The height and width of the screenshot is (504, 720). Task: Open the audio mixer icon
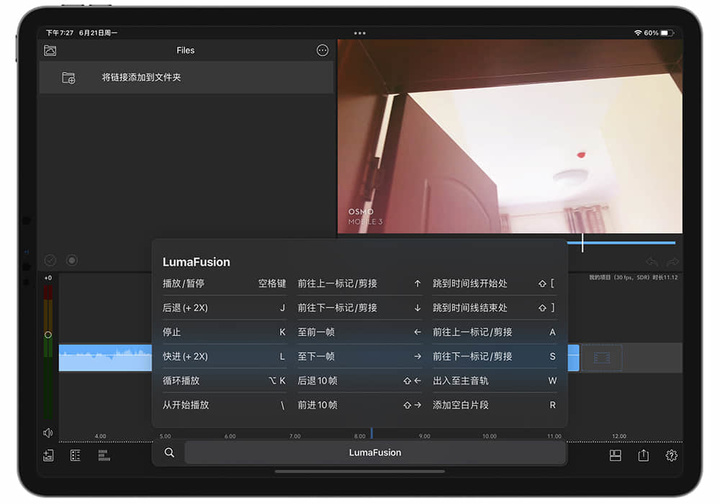coord(103,455)
